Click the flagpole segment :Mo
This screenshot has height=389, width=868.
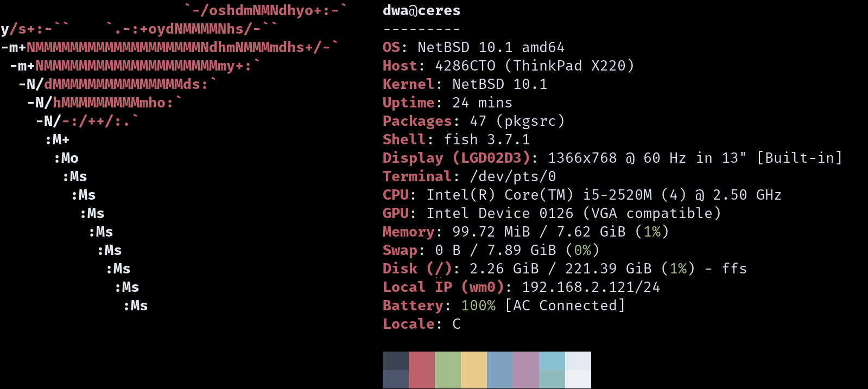point(66,158)
